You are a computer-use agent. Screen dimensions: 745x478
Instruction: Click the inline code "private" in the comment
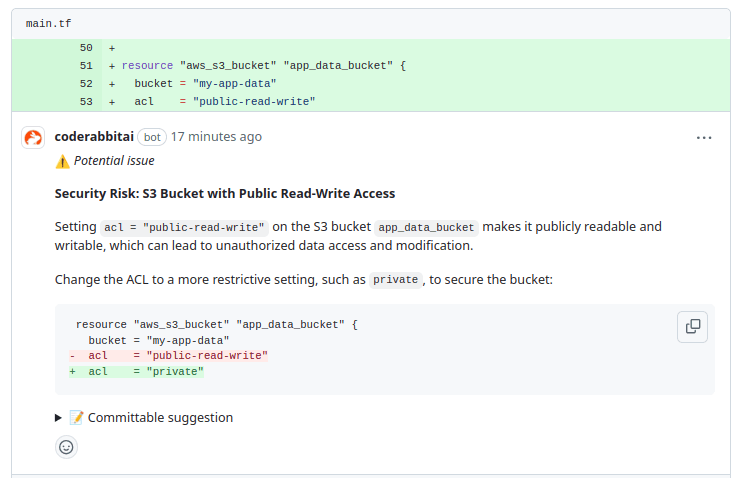[x=395, y=280]
